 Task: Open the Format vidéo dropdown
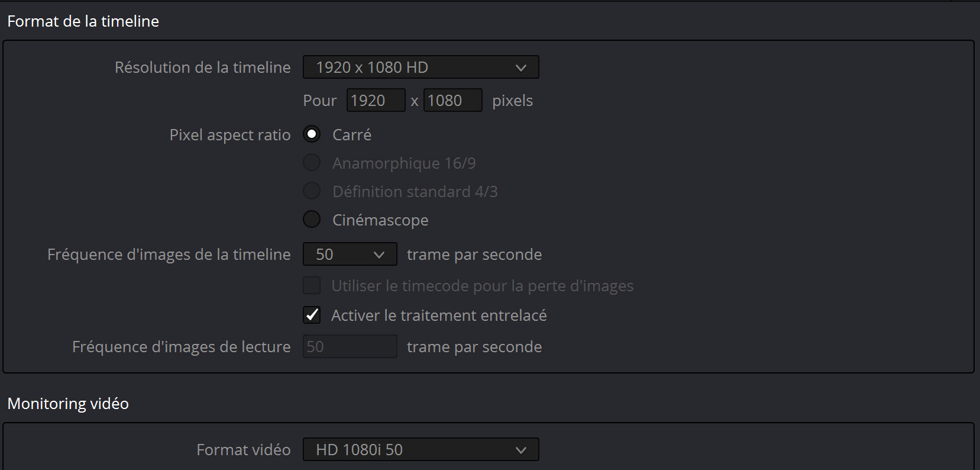(421, 450)
